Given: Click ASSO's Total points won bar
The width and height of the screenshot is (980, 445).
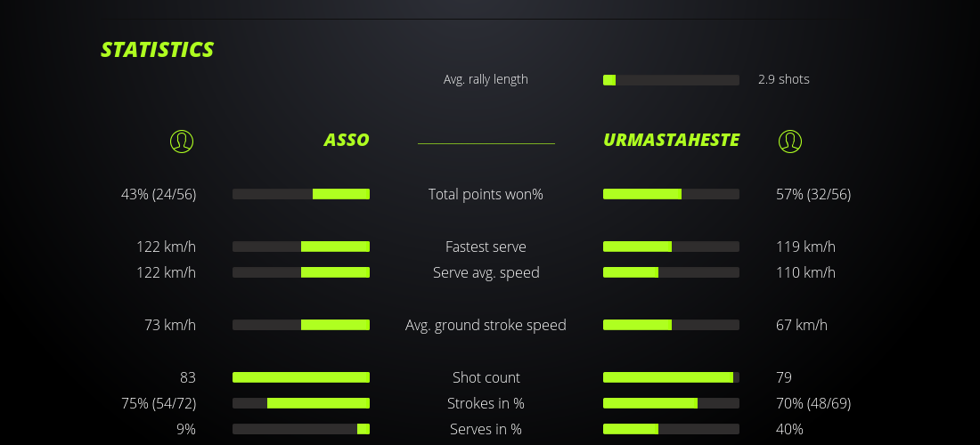Looking at the screenshot, I should (x=301, y=194).
